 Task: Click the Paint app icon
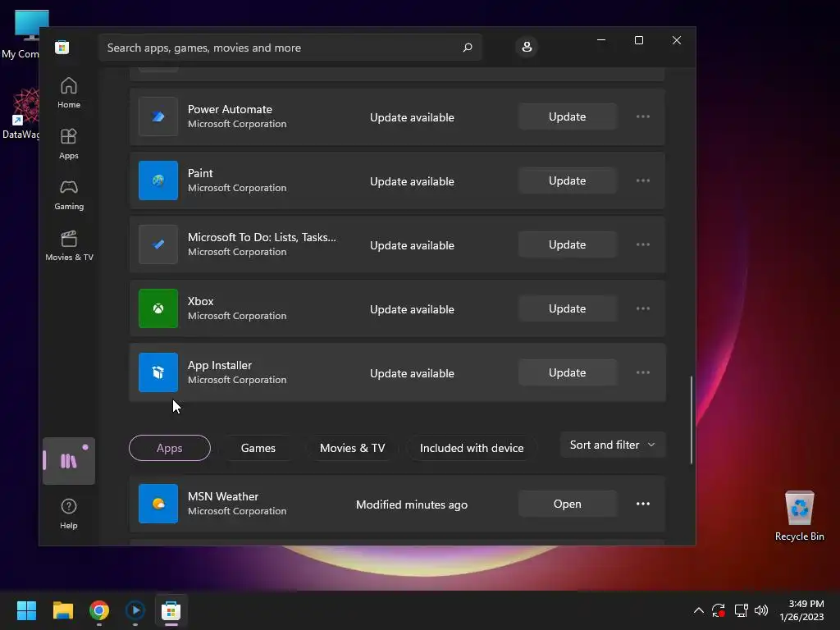(x=158, y=180)
